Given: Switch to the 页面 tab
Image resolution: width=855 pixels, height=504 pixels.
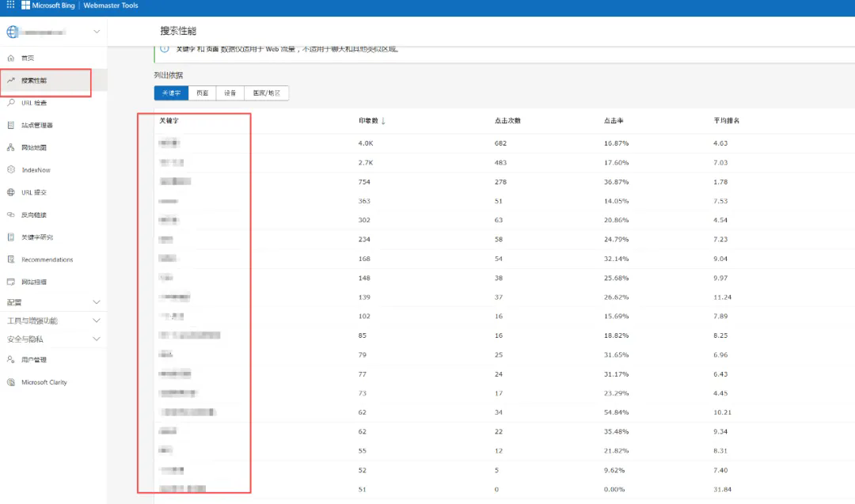Looking at the screenshot, I should pyautogui.click(x=203, y=93).
